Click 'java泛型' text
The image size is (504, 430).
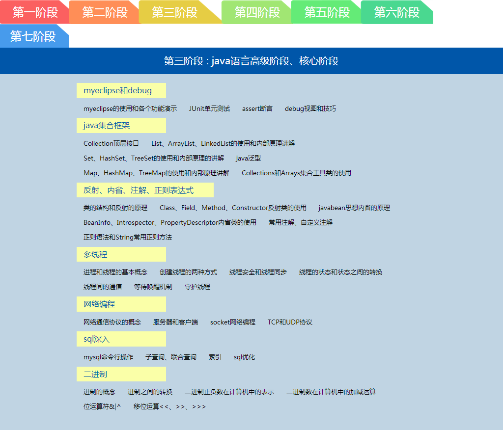coord(248,159)
